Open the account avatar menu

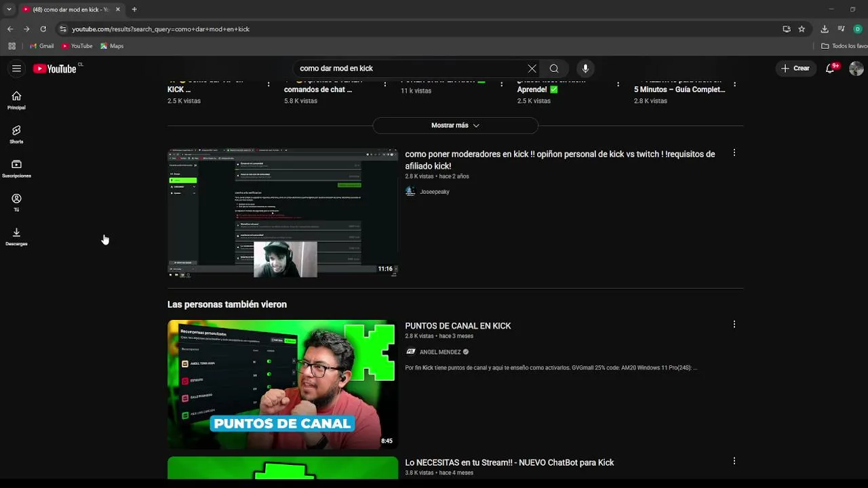pyautogui.click(x=856, y=68)
